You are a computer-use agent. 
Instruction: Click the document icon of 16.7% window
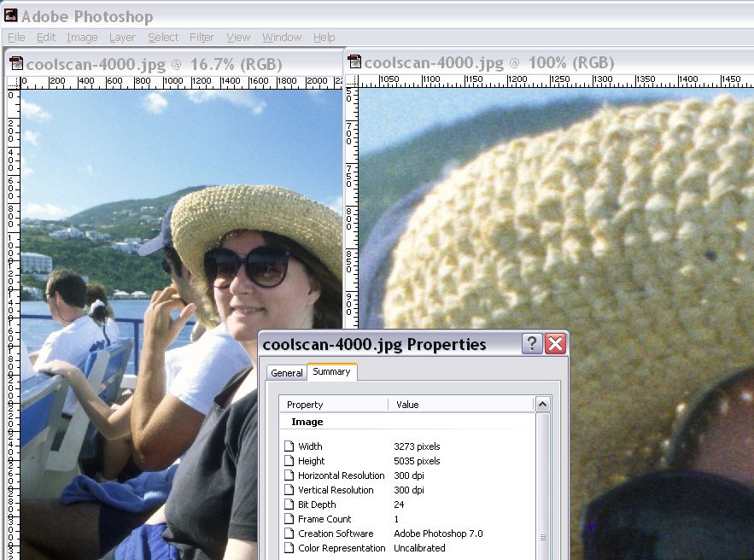16,63
